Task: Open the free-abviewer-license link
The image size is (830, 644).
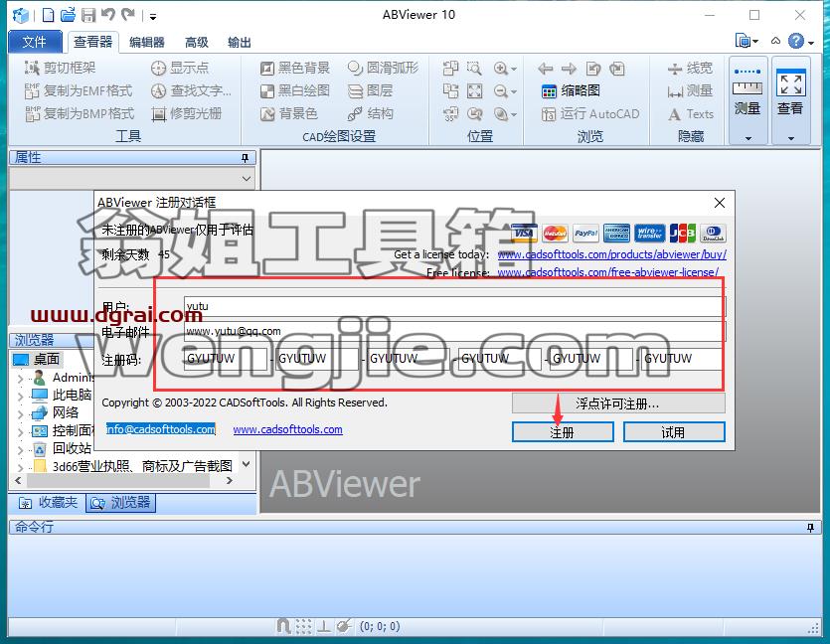Action: 607,272
